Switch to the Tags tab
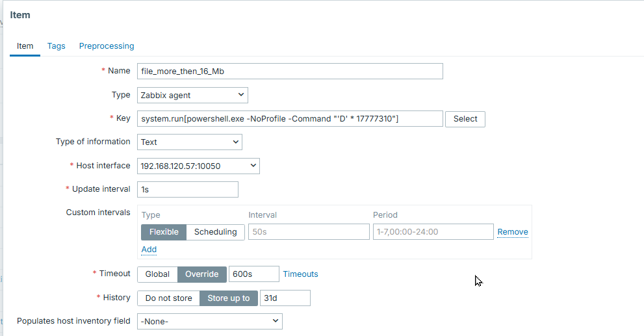This screenshot has height=336, width=644. 56,46
